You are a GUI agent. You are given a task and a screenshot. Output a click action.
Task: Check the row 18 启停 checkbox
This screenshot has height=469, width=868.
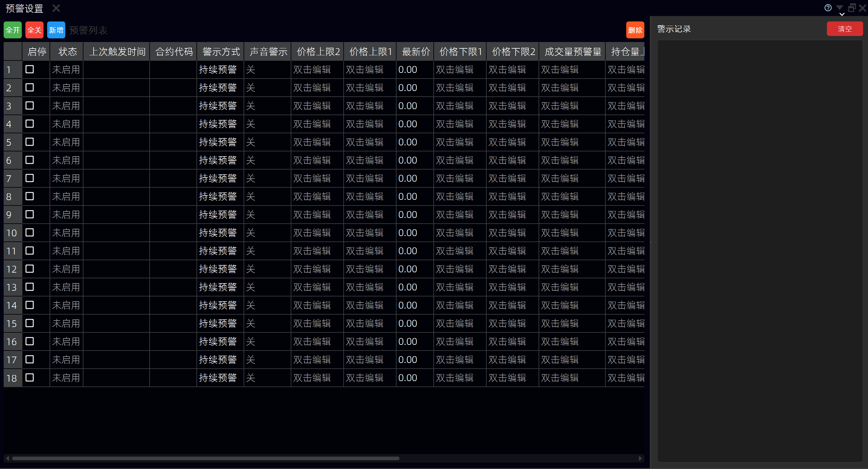pyautogui.click(x=30, y=378)
